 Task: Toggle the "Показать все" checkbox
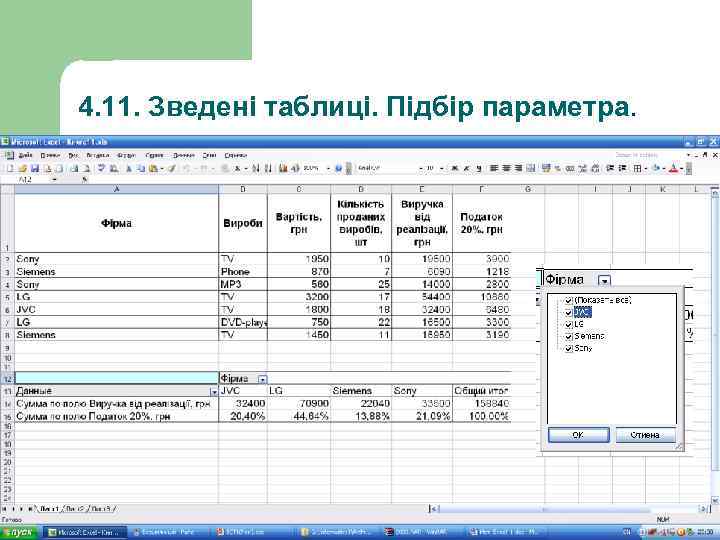[568, 300]
